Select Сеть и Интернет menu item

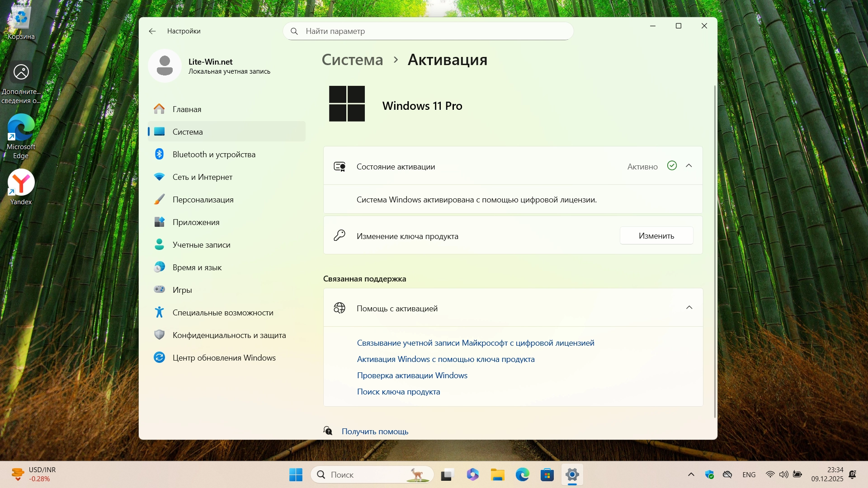[202, 177]
